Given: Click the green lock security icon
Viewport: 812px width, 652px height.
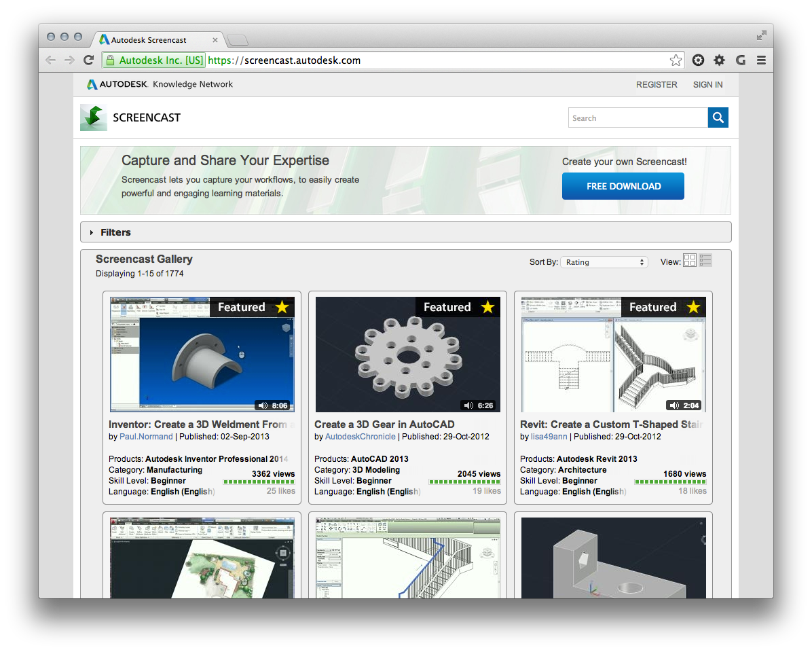Looking at the screenshot, I should (x=110, y=60).
